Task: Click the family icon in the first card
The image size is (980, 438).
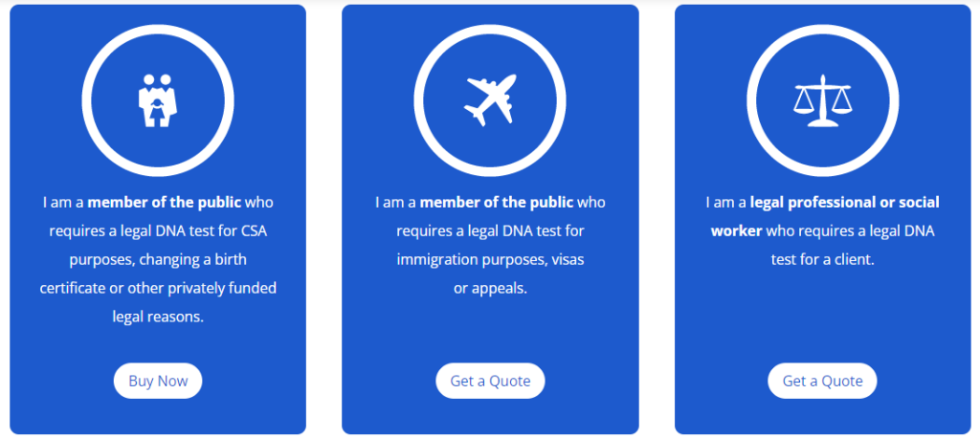Action: [158, 99]
